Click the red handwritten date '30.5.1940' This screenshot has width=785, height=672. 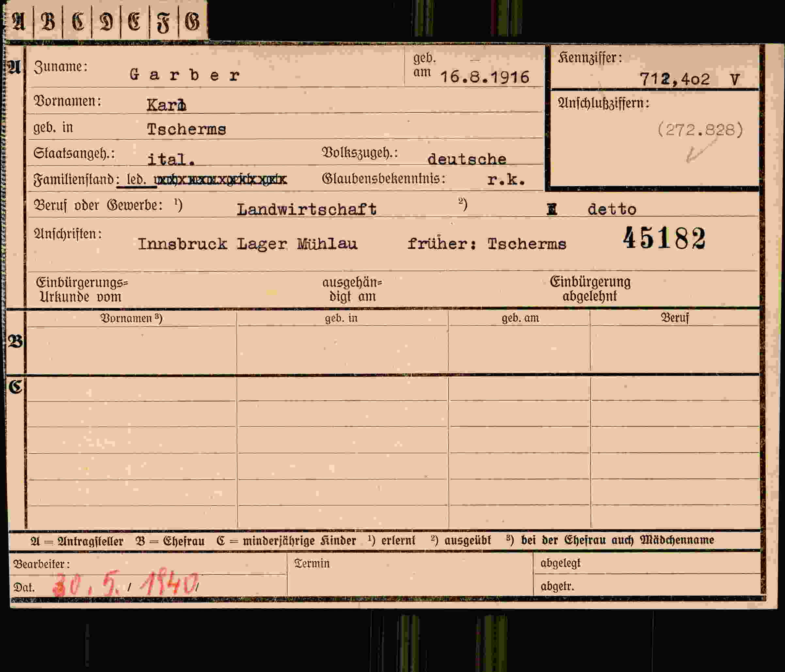click(x=126, y=584)
